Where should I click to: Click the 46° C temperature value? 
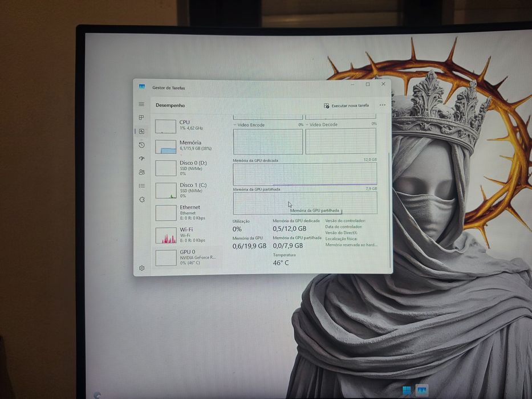point(281,263)
